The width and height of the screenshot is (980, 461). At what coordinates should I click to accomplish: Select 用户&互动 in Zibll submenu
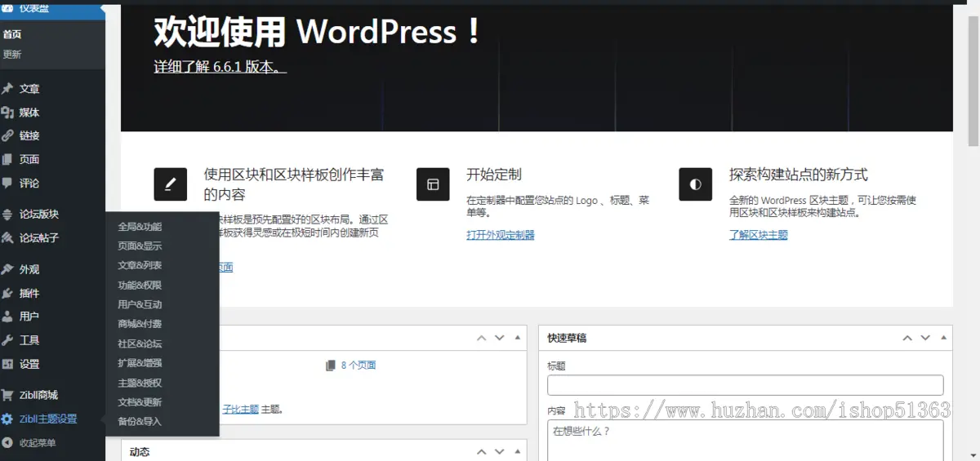click(140, 305)
